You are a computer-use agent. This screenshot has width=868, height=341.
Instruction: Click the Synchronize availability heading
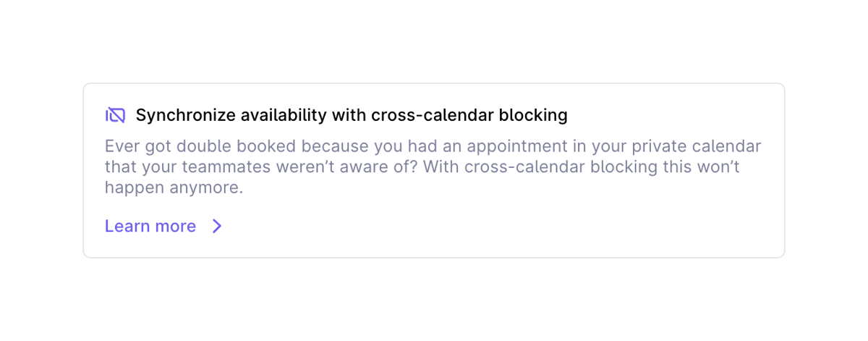coord(352,115)
